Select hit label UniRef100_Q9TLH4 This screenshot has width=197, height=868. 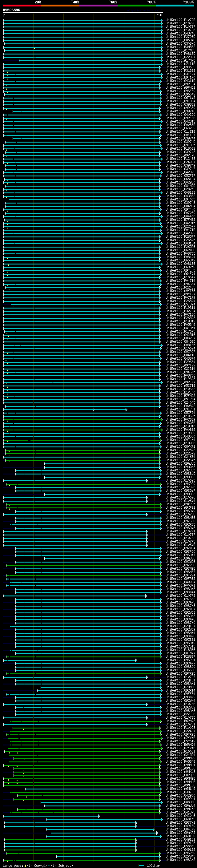pyautogui.click(x=180, y=440)
